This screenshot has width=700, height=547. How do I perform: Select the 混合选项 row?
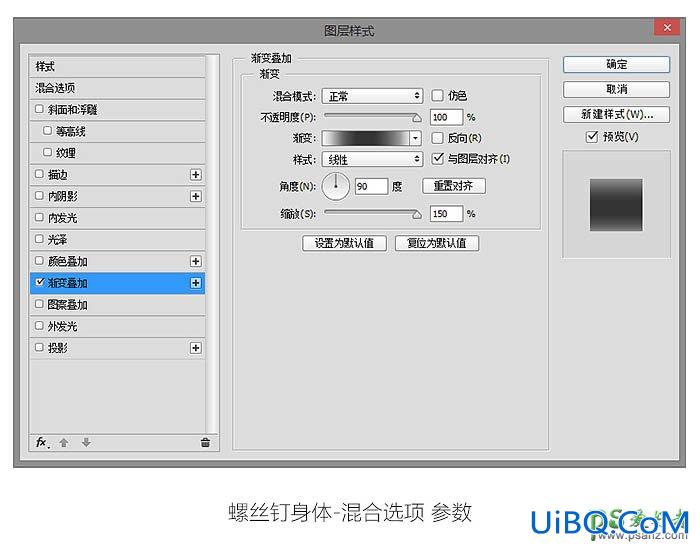click(117, 88)
